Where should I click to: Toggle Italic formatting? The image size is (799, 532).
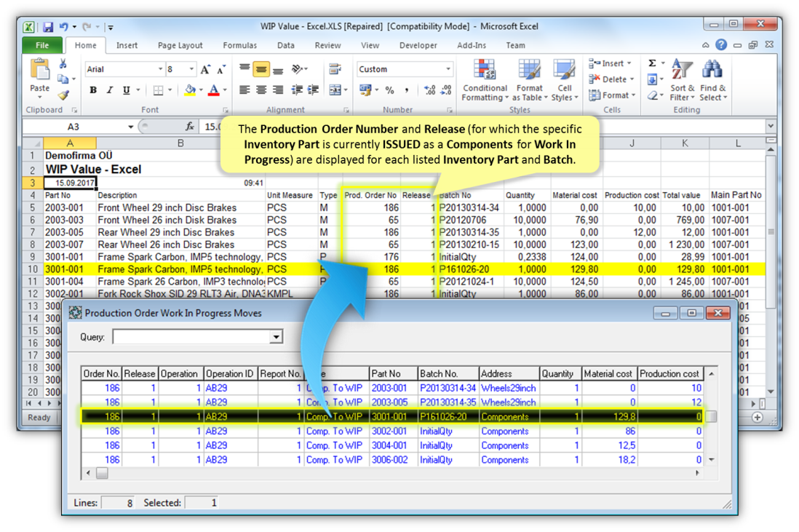pyautogui.click(x=110, y=91)
